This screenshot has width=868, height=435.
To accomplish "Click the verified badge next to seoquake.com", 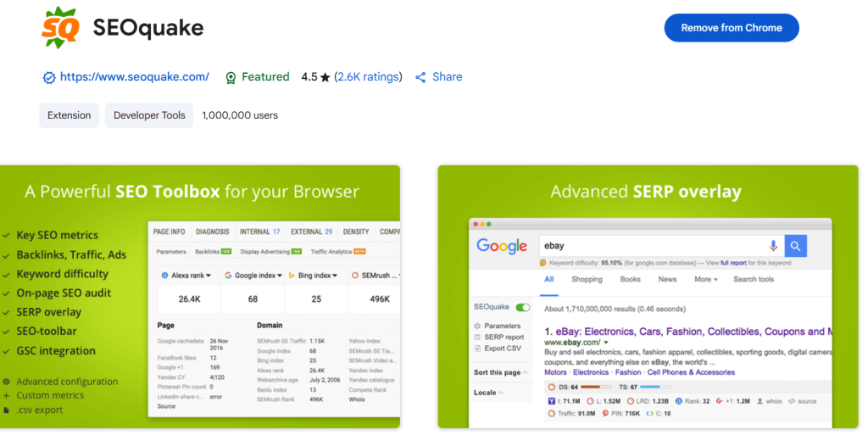I will coord(49,77).
